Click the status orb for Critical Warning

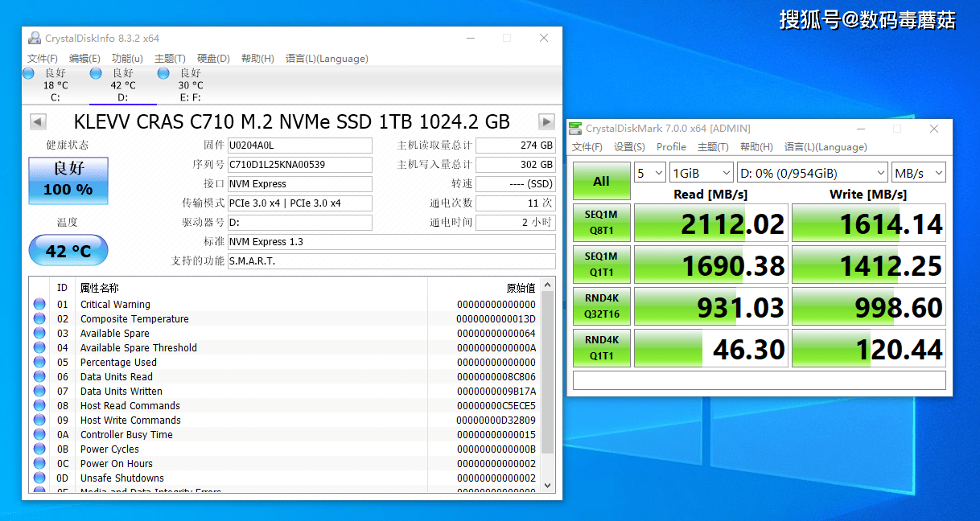(x=39, y=305)
